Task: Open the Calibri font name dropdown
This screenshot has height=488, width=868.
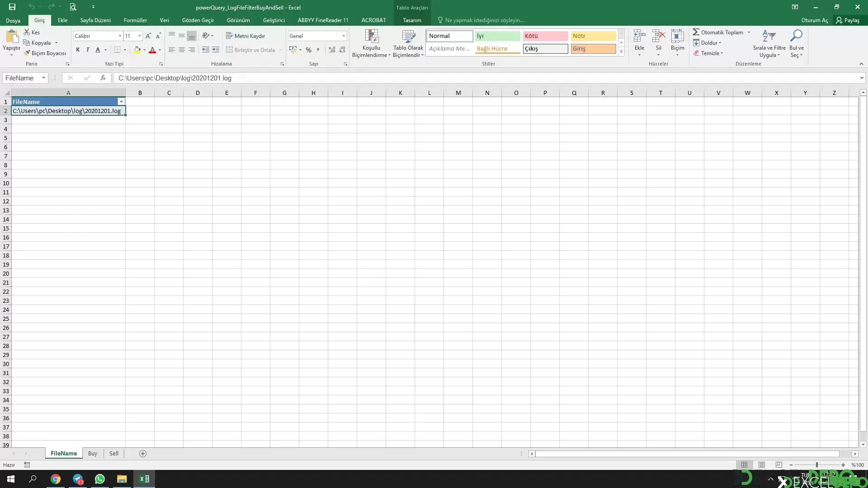Action: tap(120, 36)
